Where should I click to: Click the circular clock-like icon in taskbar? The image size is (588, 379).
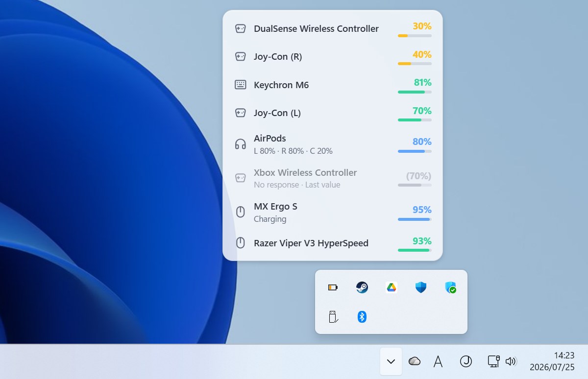pyautogui.click(x=465, y=361)
